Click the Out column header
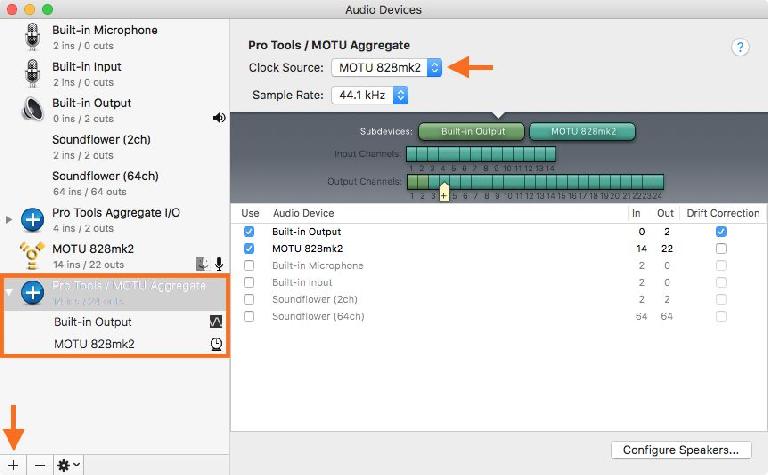Viewport: 768px width, 475px height. pos(665,214)
